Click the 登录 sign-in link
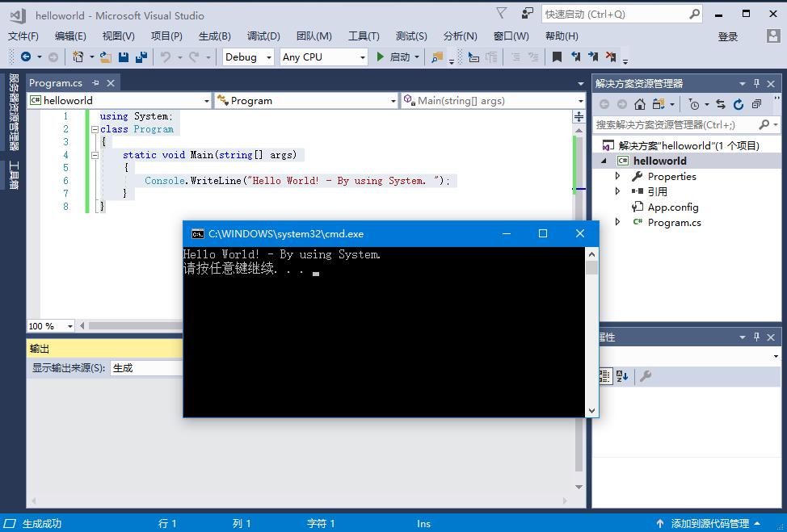787x532 pixels. click(727, 36)
